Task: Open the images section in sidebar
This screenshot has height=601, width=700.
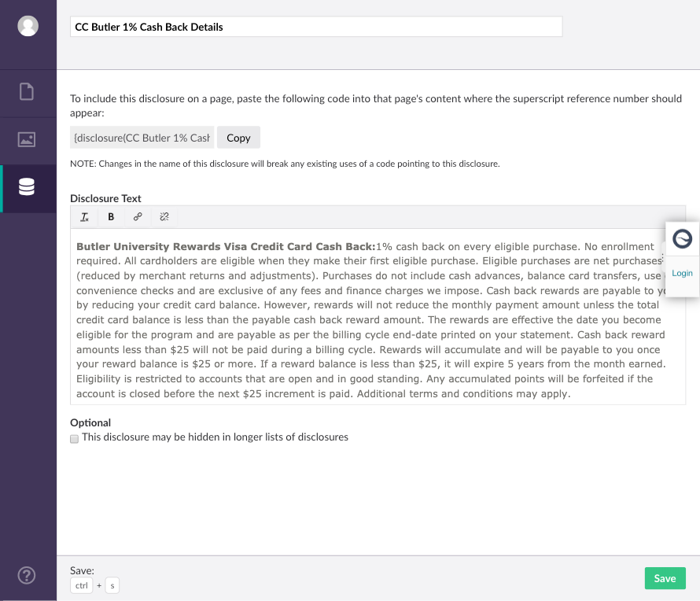Action: pos(27,139)
